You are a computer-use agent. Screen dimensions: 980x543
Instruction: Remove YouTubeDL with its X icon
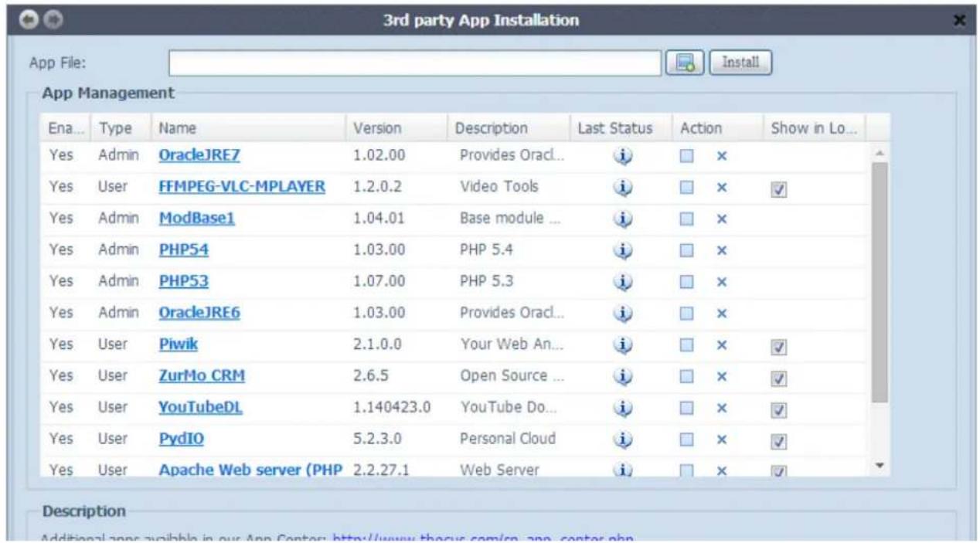pos(722,409)
